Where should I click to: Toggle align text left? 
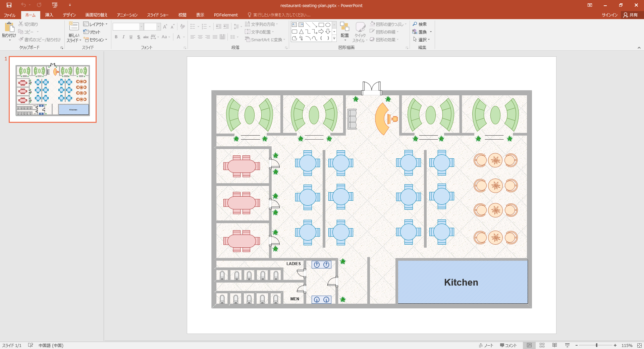tap(193, 37)
